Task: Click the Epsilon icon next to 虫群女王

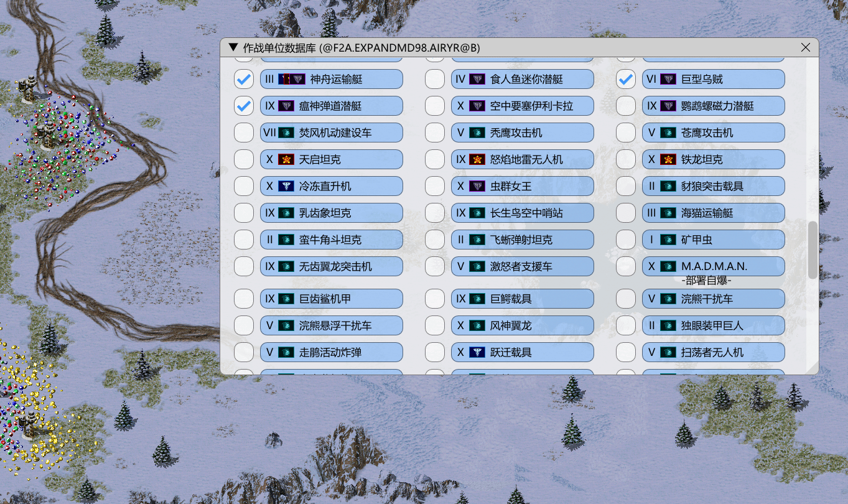Action: pyautogui.click(x=477, y=186)
